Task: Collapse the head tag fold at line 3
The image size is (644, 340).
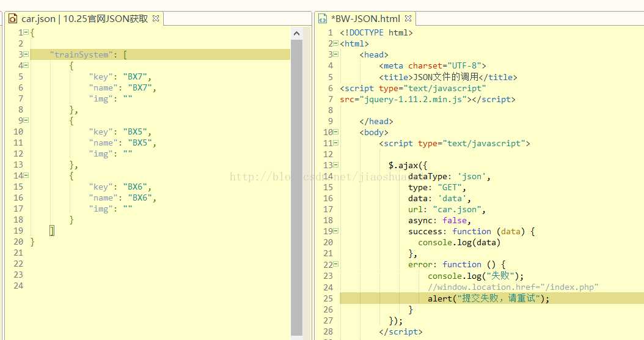Action: [336, 54]
